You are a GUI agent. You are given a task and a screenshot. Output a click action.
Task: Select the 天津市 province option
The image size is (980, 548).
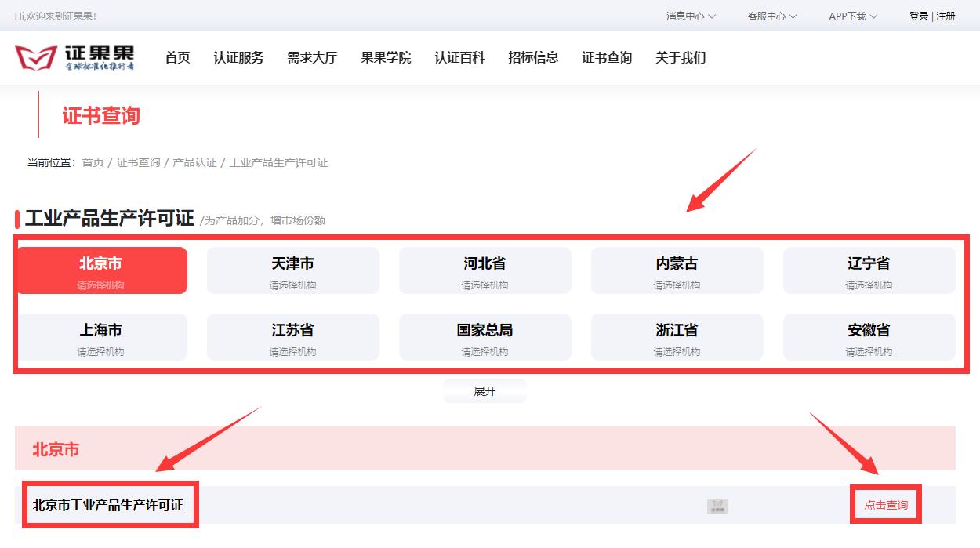click(x=292, y=270)
